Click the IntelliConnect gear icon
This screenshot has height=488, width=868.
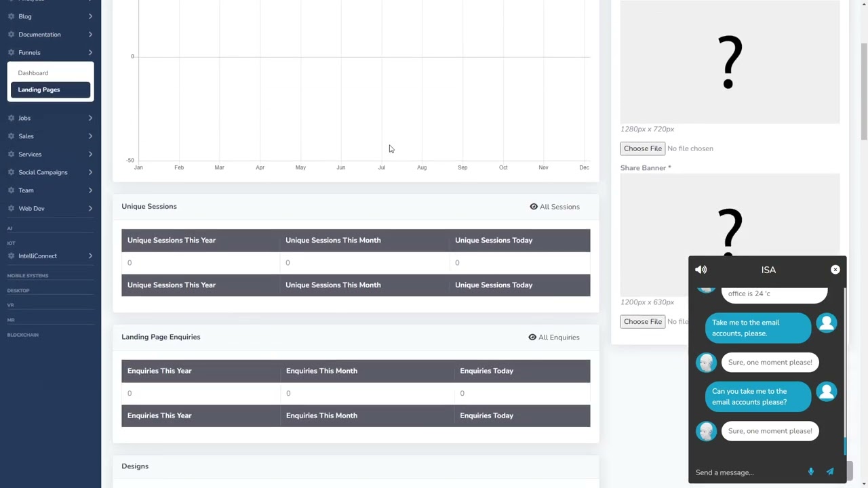coord(11,256)
